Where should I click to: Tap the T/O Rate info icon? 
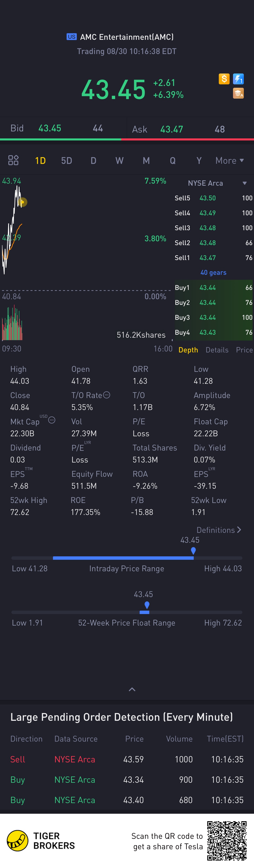click(x=107, y=395)
